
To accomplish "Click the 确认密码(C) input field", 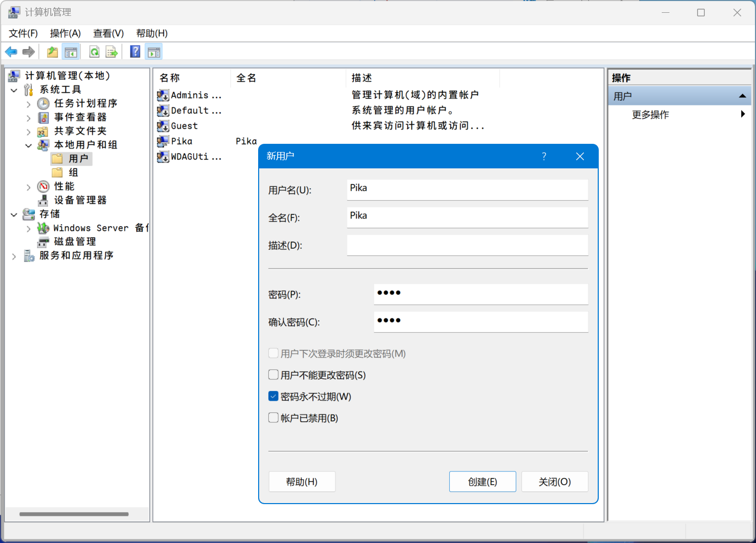I will pyautogui.click(x=480, y=321).
